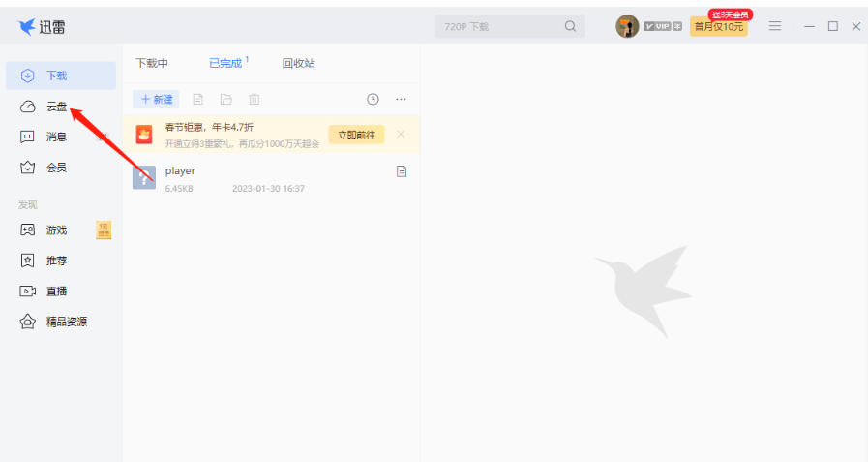Screen dimensions: 868x462
Task: Open the 云盘 cloud drive section
Action: [56, 107]
